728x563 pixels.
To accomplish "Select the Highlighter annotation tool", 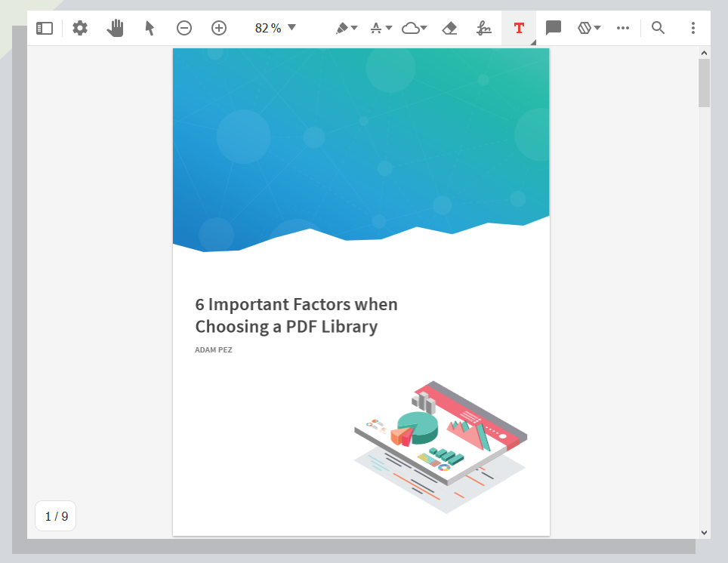I will pyautogui.click(x=341, y=28).
